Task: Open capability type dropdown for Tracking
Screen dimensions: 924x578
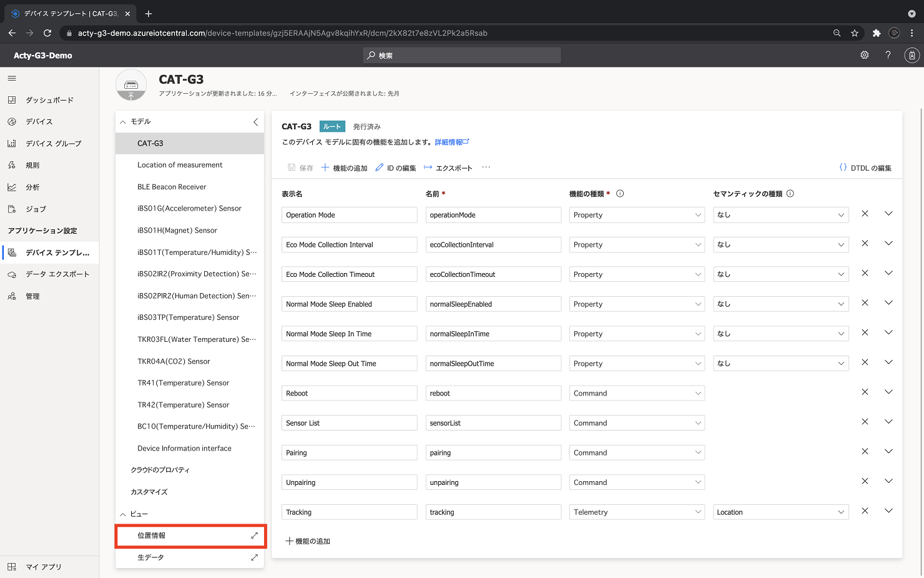Action: coord(637,512)
